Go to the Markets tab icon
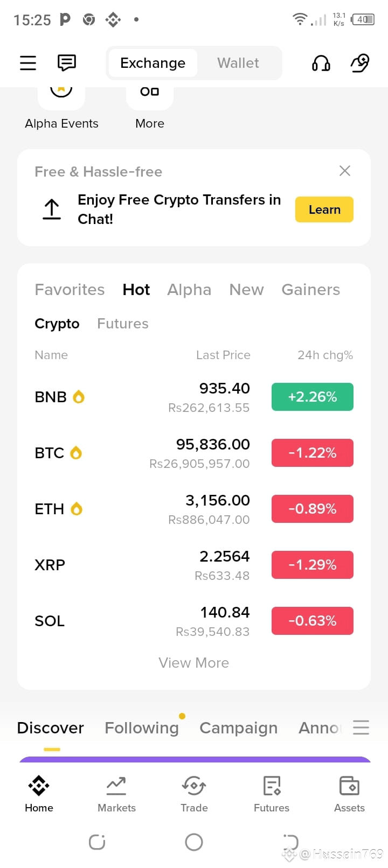The height and width of the screenshot is (868, 388). click(x=116, y=786)
